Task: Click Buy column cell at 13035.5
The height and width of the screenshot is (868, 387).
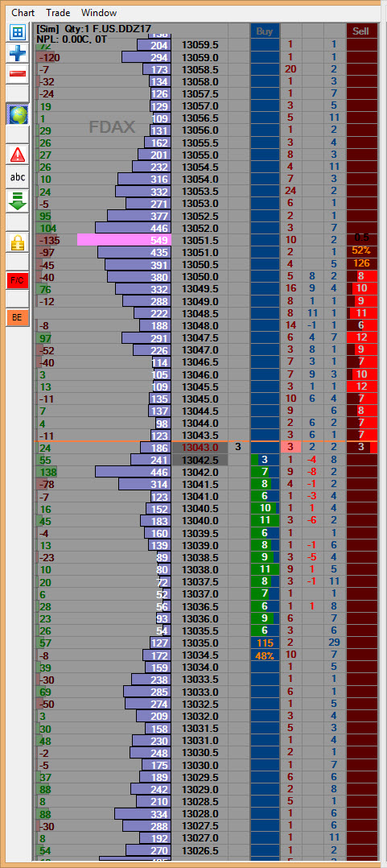Action: coord(265,630)
